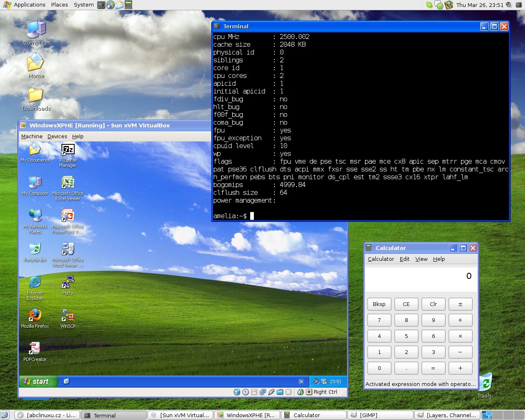
Task: Click the Bksp button in Calculator
Action: (x=379, y=304)
